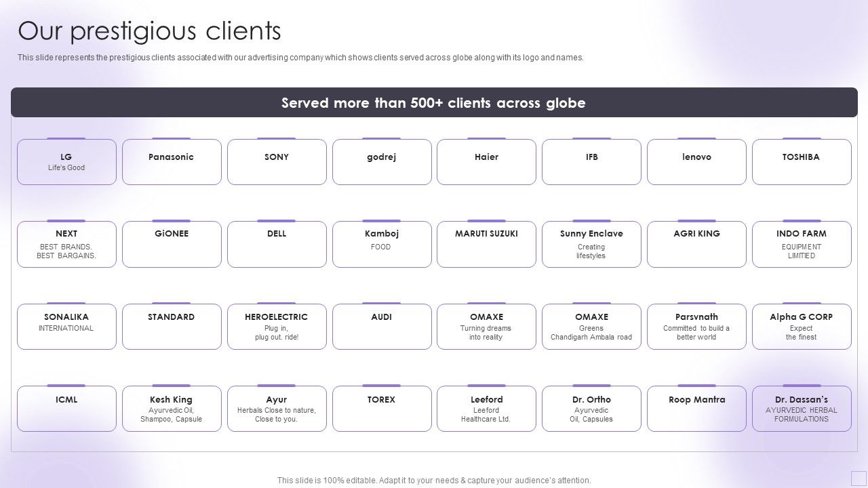The image size is (868, 488).
Task: Click the 'This slide is 100% editable' footer note
Action: click(x=434, y=480)
